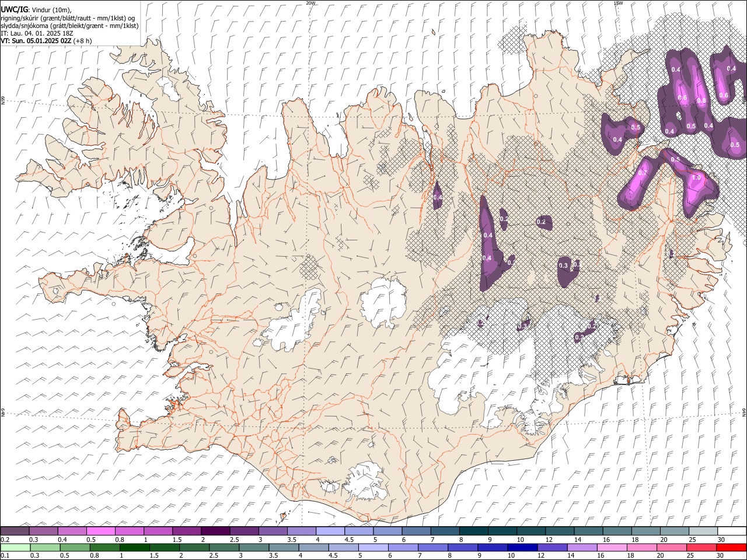This screenshot has width=747, height=560.
Task: Pick the lower legend swatch labeled 0.5
Action: click(x=75, y=547)
